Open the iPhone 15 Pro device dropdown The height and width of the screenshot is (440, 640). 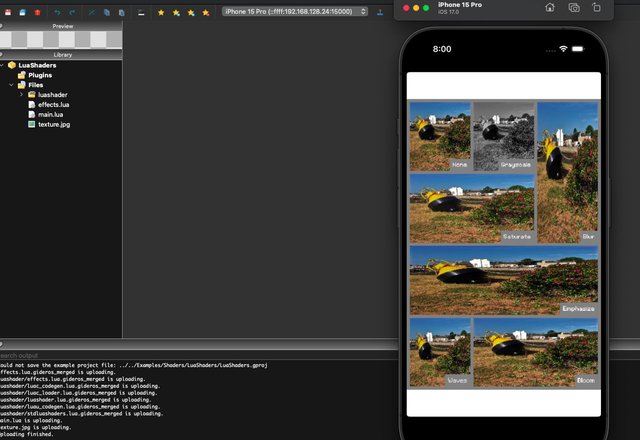295,12
